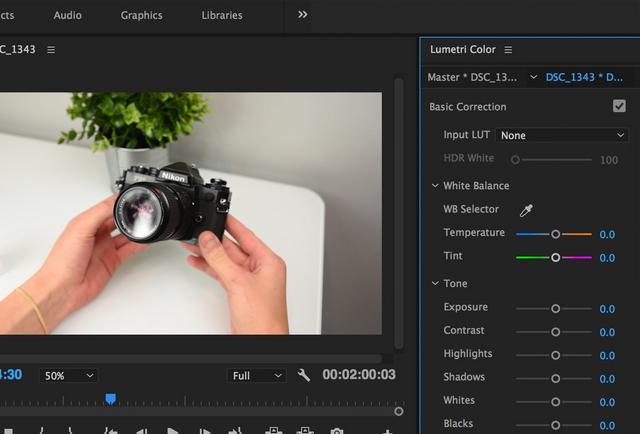Click the HDR White slider handle
640x434 pixels.
pos(516,160)
